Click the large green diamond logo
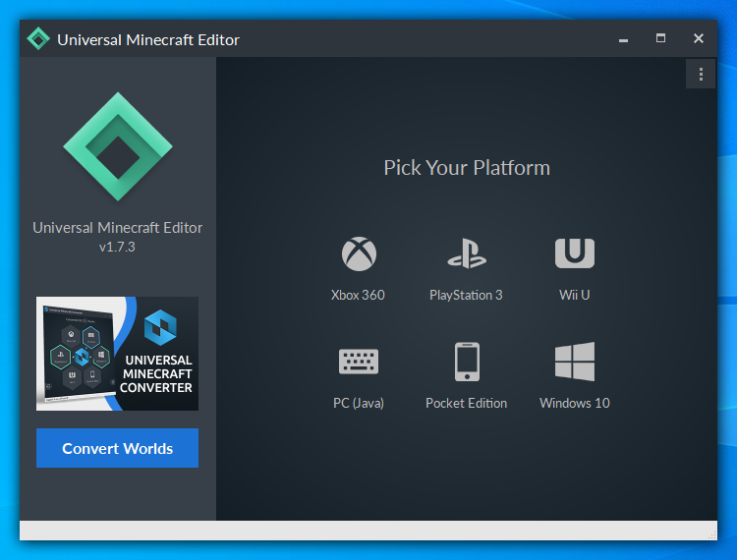This screenshot has height=560, width=737. (117, 147)
